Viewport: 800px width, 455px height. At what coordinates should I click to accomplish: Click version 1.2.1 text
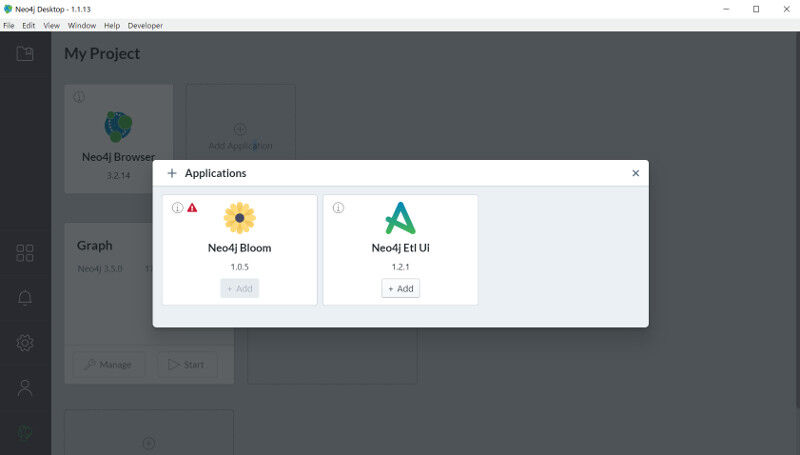click(x=401, y=267)
